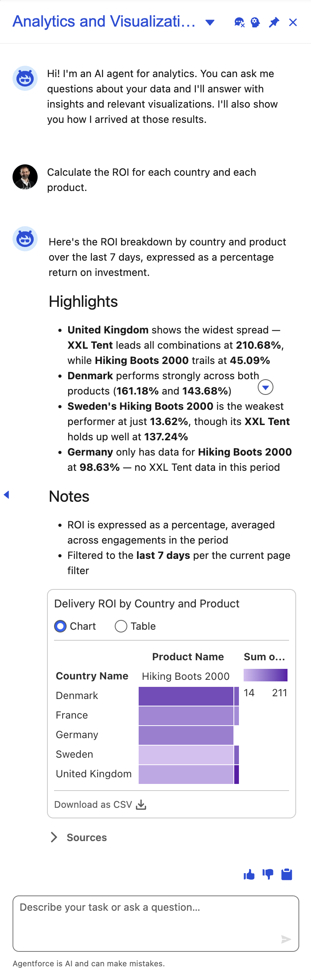311x980 pixels.
Task: Click Download as CSV link
Action: [x=100, y=805]
